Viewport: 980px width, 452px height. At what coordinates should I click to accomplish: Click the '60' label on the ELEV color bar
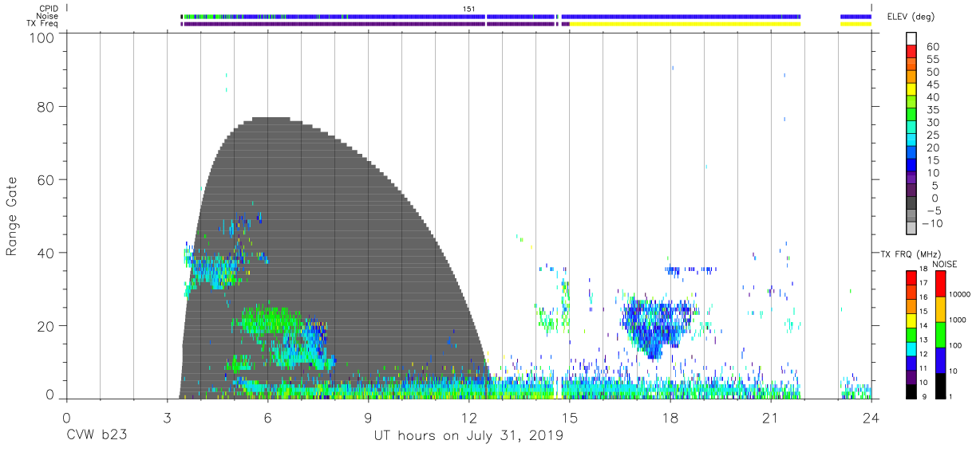tap(933, 48)
